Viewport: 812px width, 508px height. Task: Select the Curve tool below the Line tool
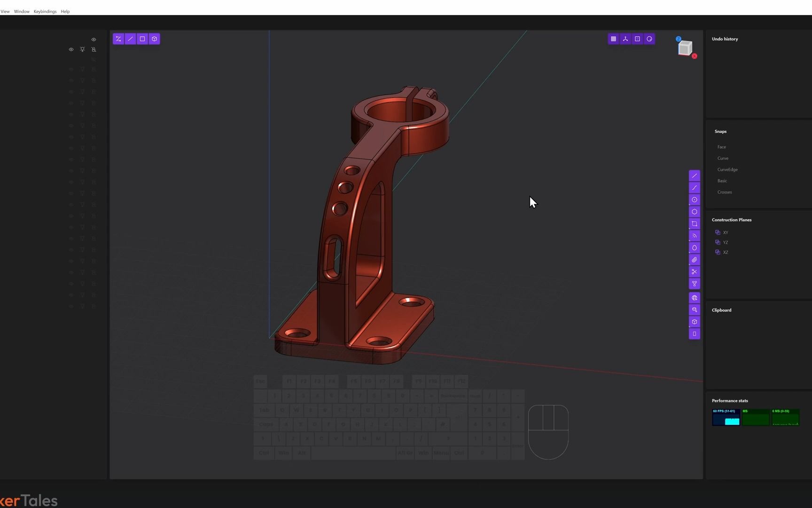[694, 188]
